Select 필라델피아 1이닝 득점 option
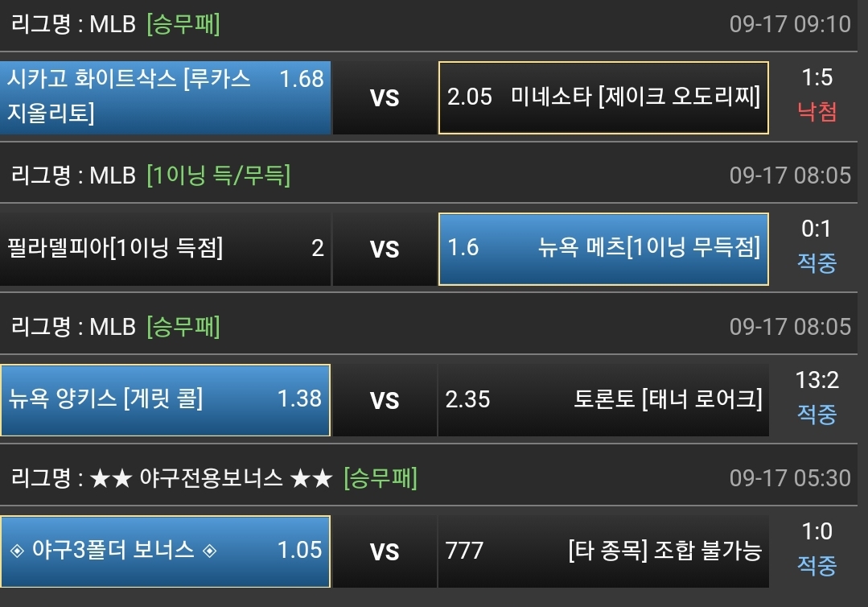 click(x=165, y=248)
